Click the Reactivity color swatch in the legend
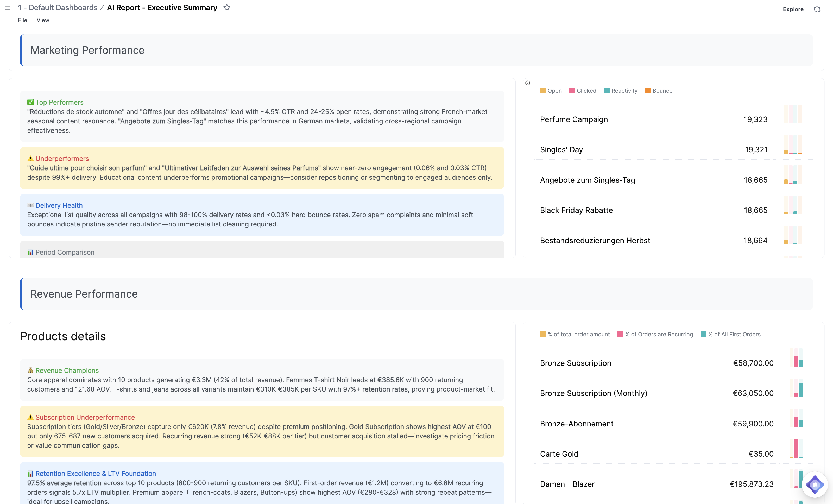This screenshot has height=504, width=833. pyautogui.click(x=607, y=91)
